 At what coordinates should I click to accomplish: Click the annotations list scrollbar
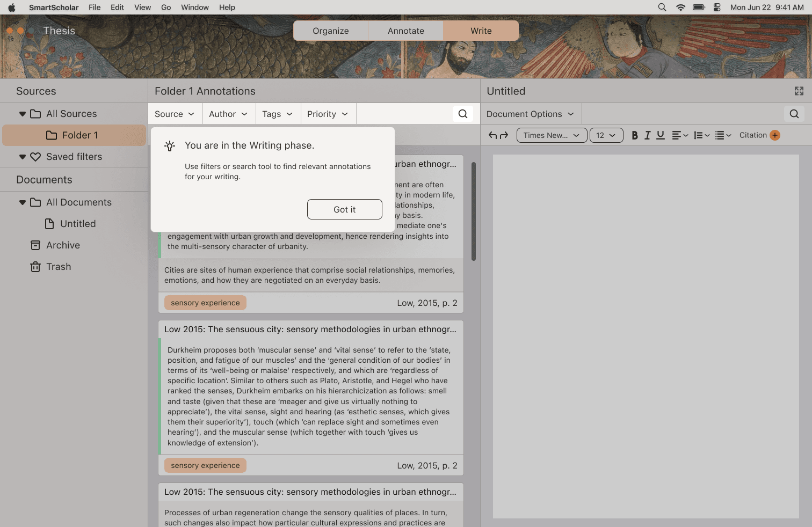(x=474, y=211)
